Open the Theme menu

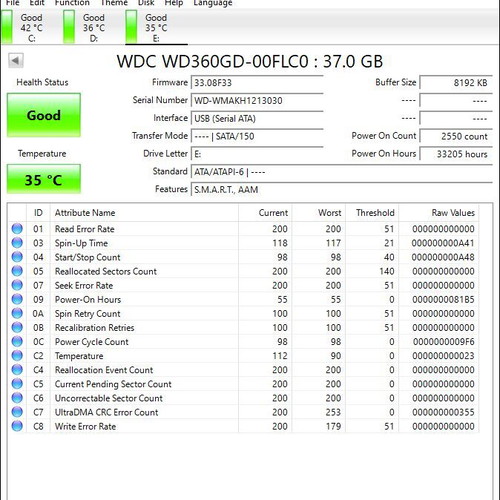(x=114, y=3)
